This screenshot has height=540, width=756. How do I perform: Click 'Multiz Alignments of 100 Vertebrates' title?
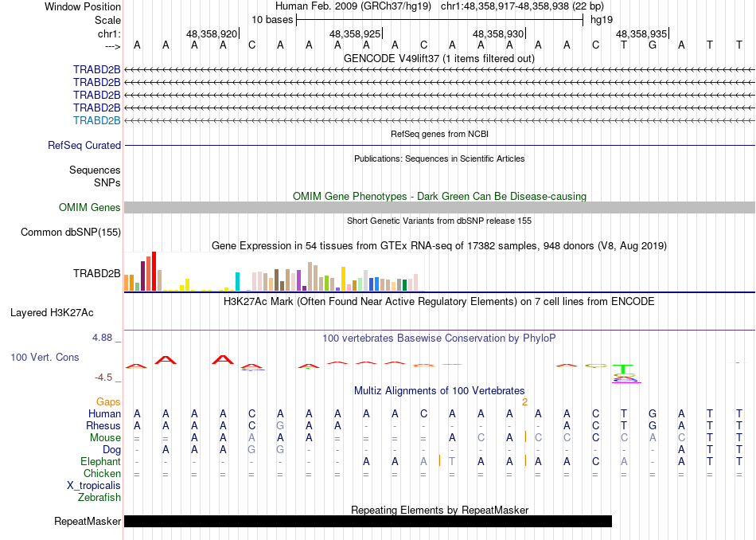439,390
